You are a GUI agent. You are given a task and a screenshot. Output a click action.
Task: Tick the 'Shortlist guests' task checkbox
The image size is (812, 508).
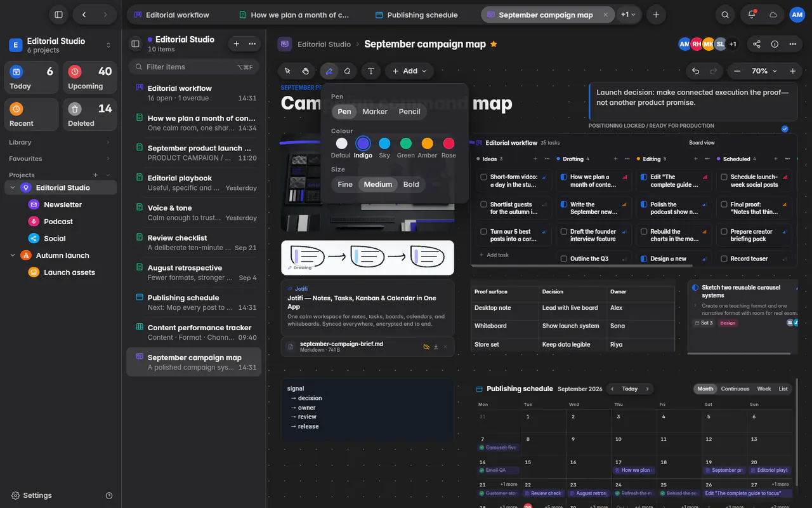tap(484, 204)
